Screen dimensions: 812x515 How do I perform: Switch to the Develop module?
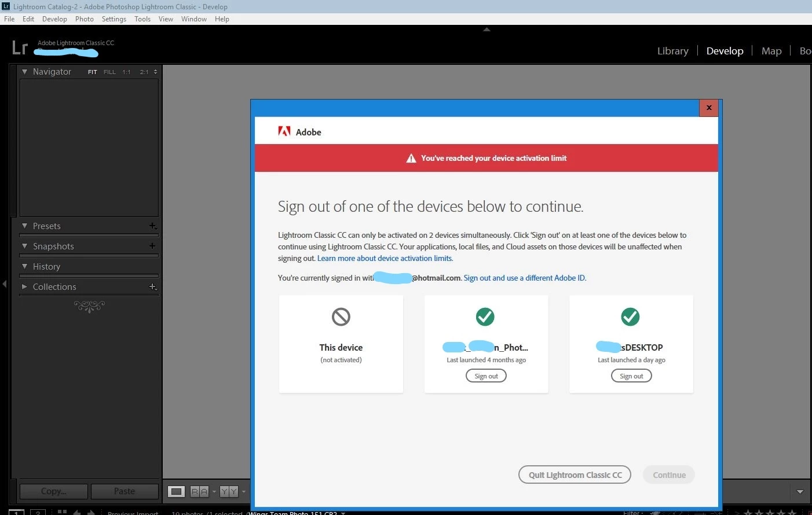pyautogui.click(x=725, y=51)
